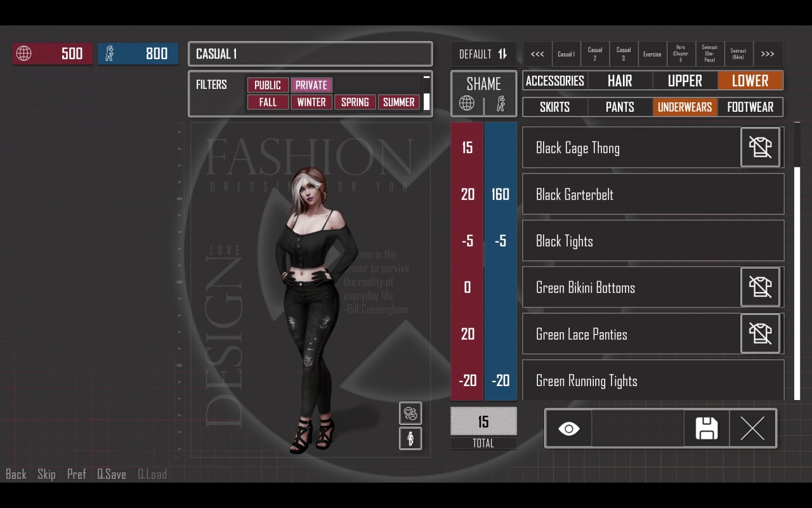Toggle the PRIVATE filter

(x=311, y=85)
